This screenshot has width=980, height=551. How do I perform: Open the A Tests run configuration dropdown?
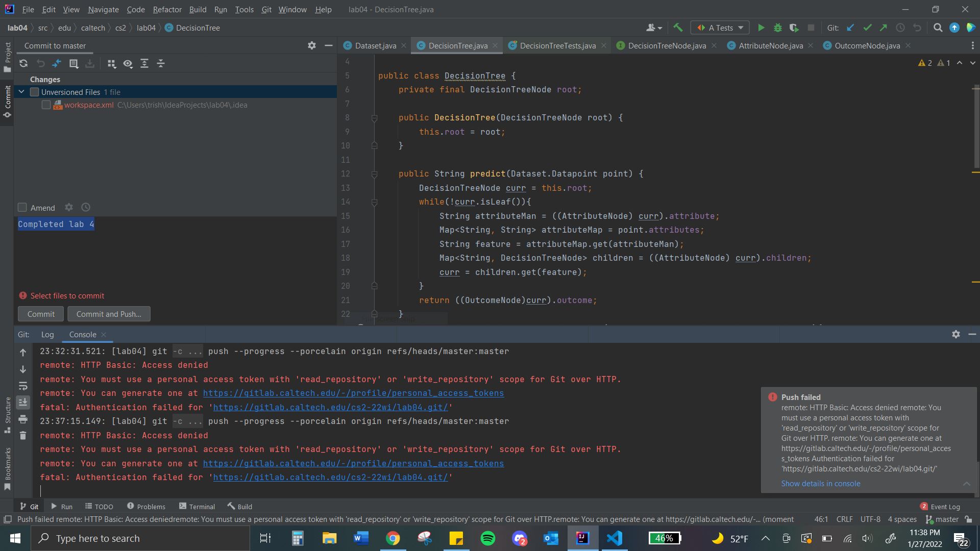point(720,28)
